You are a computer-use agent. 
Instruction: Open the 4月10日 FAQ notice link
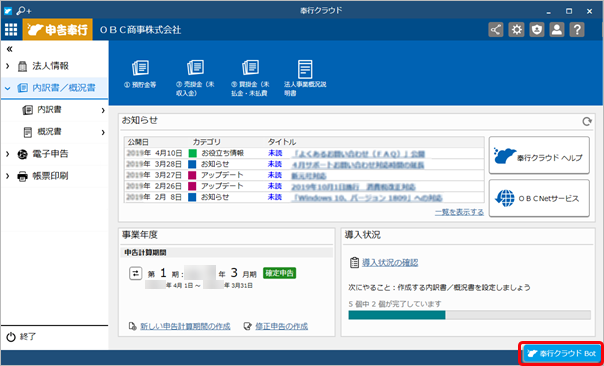tap(358, 154)
